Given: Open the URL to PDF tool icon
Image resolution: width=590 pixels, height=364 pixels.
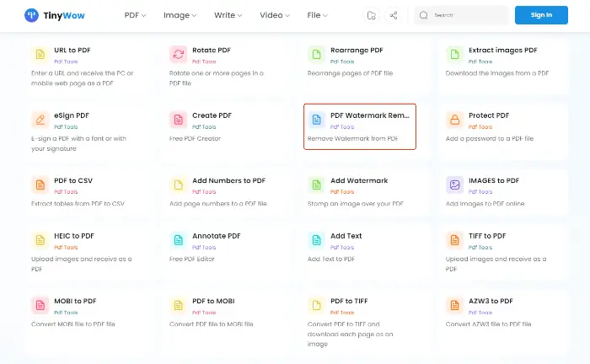Looking at the screenshot, I should coord(40,55).
